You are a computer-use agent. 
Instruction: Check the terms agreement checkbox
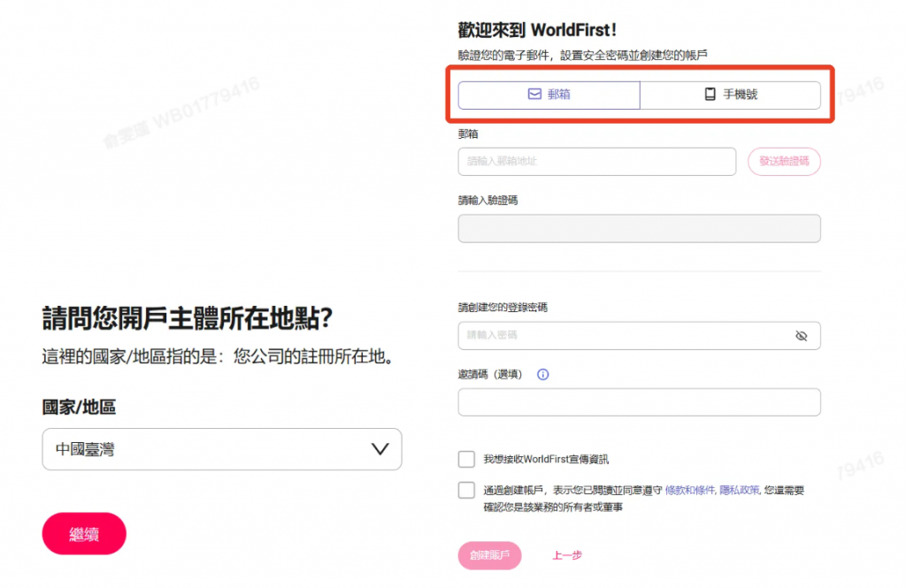466,491
